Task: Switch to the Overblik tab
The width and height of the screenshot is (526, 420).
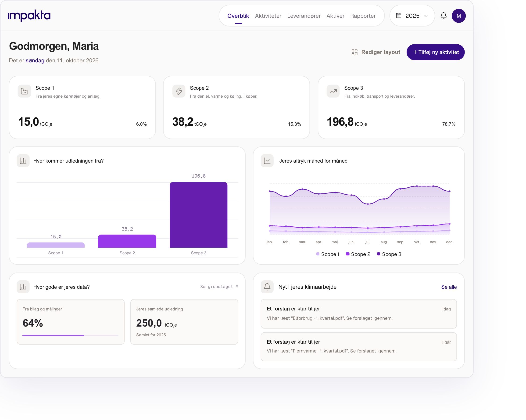Action: pyautogui.click(x=238, y=16)
